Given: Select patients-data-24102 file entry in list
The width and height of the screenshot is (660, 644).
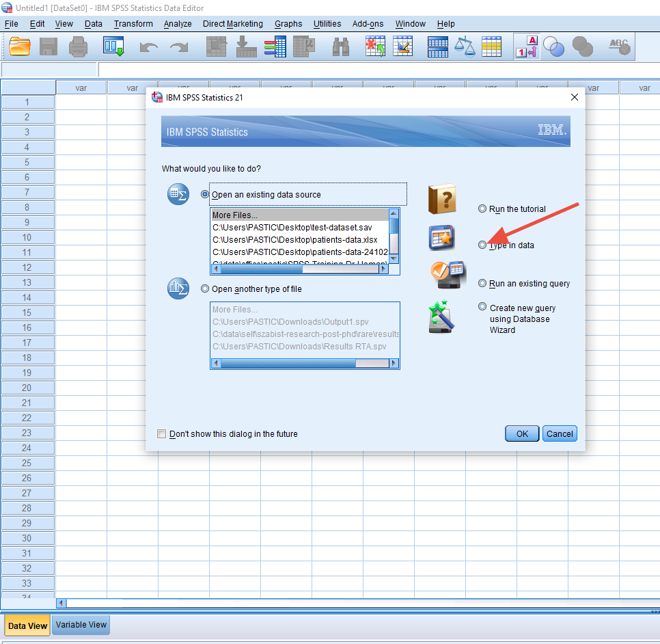Looking at the screenshot, I should click(x=300, y=252).
